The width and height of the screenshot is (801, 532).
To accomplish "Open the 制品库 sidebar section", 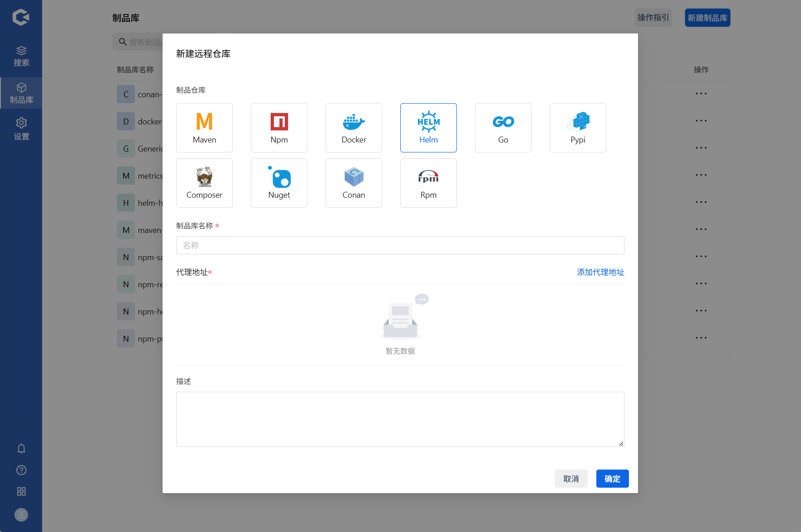I will (21, 93).
